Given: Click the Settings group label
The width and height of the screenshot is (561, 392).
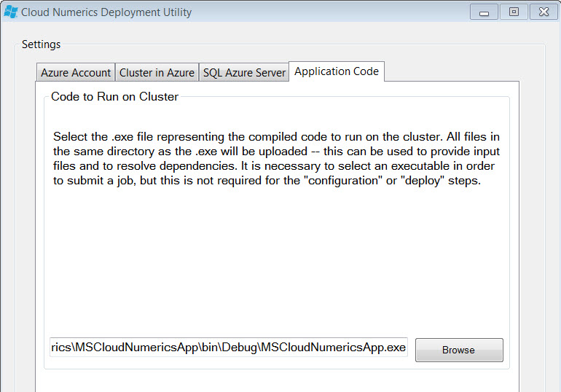Looking at the screenshot, I should (41, 44).
